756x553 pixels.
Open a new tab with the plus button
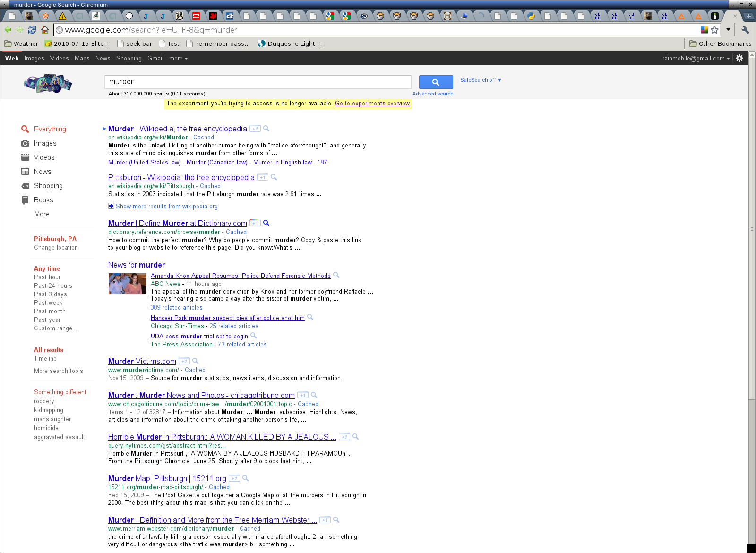(749, 16)
